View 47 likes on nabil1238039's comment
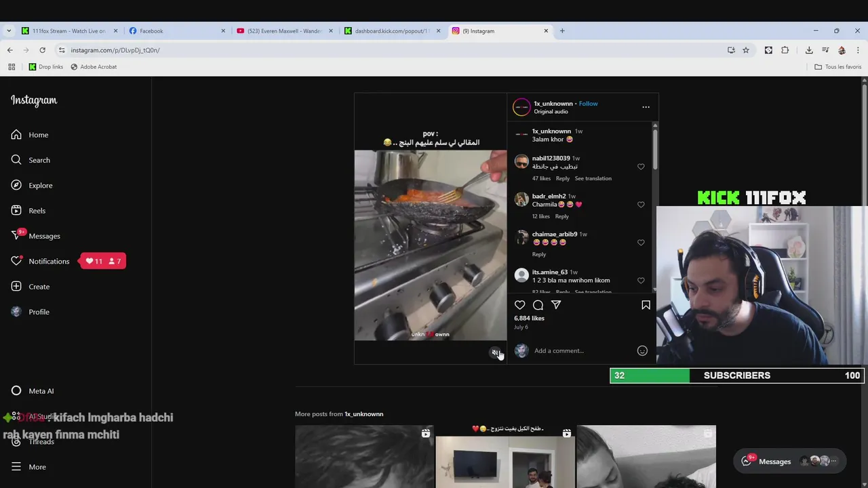This screenshot has height=488, width=868. tap(541, 178)
